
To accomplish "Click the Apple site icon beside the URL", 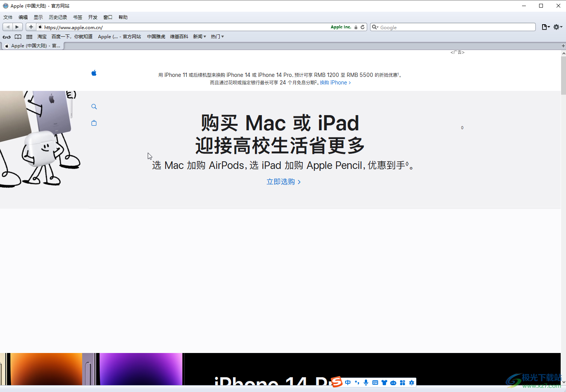I will point(40,27).
